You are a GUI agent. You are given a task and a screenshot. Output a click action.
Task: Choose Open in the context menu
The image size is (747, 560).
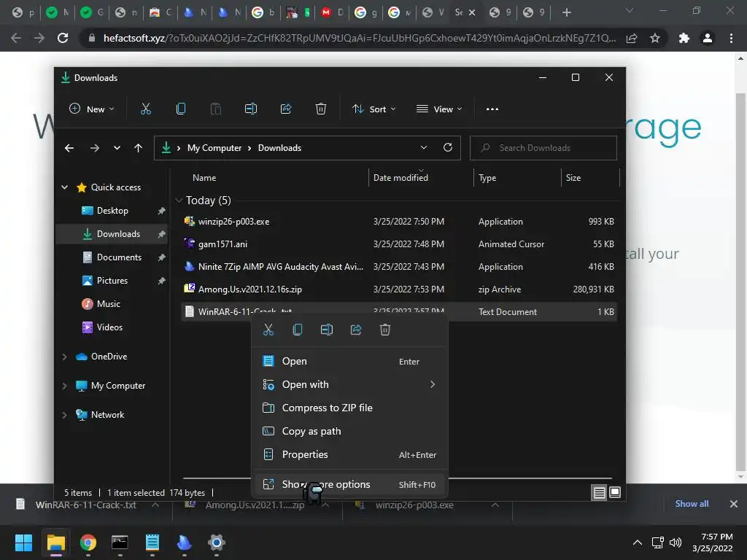(349, 362)
